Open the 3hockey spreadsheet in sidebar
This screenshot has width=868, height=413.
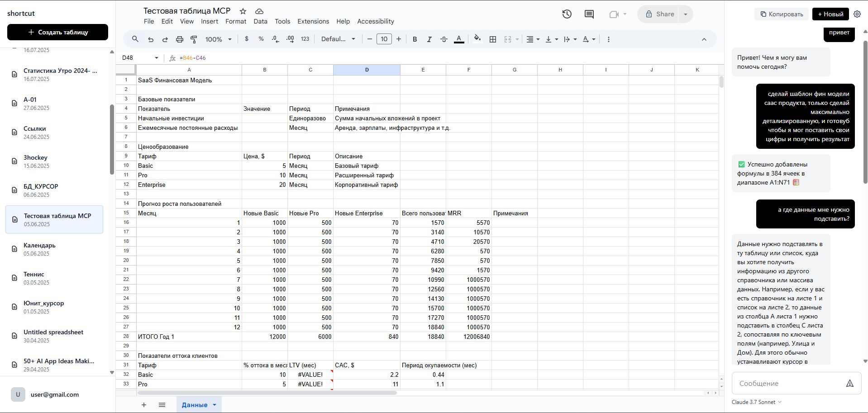pos(54,161)
